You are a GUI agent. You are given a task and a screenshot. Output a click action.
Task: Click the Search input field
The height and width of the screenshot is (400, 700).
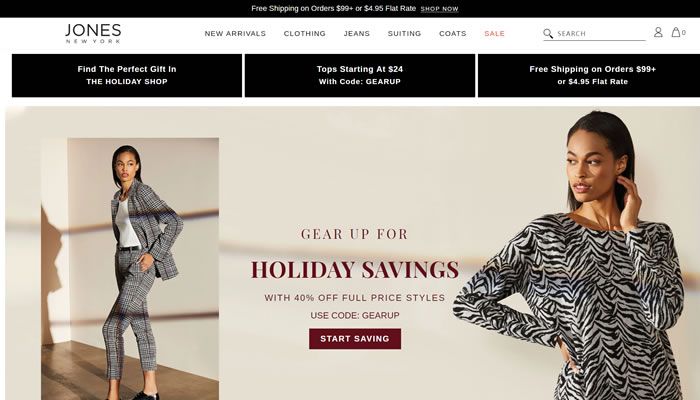pos(600,33)
